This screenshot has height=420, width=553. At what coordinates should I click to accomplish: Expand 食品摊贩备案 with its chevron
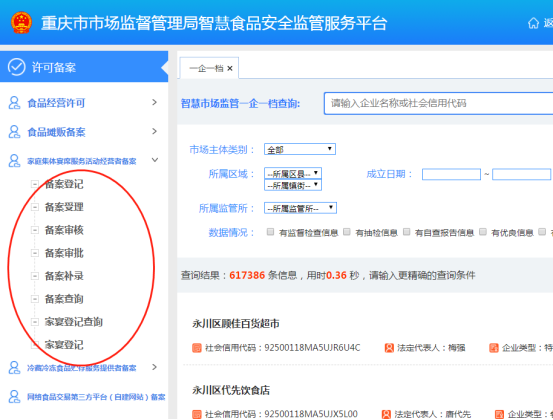click(154, 131)
